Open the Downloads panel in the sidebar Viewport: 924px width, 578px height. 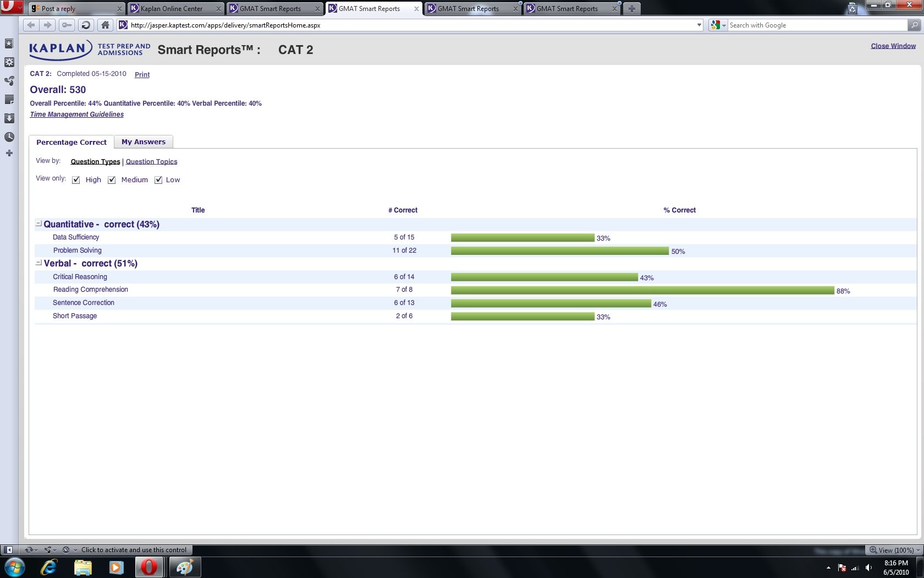9,118
